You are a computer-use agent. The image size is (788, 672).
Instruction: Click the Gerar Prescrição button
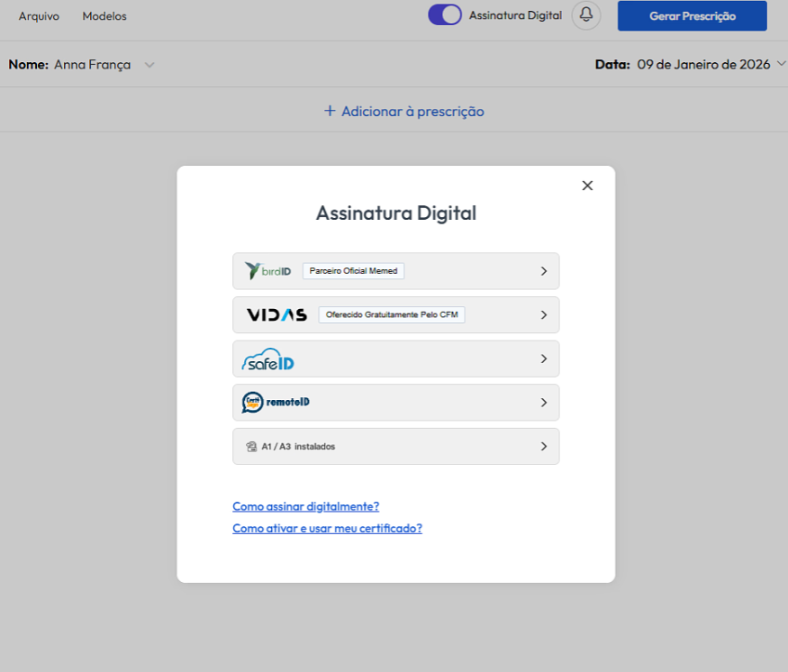(692, 16)
